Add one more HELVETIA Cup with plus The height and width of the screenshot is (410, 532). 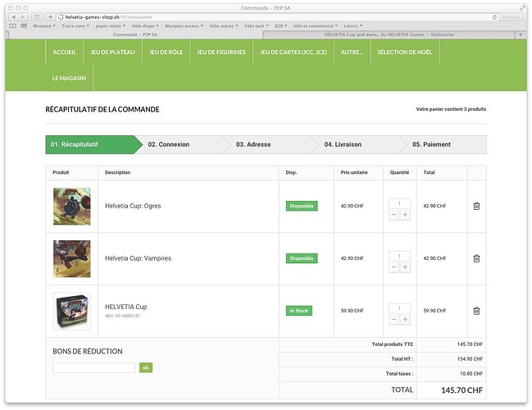[x=405, y=319]
